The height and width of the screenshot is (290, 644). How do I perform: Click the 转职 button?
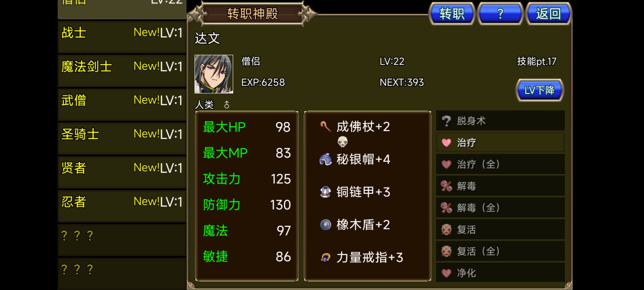tap(452, 14)
